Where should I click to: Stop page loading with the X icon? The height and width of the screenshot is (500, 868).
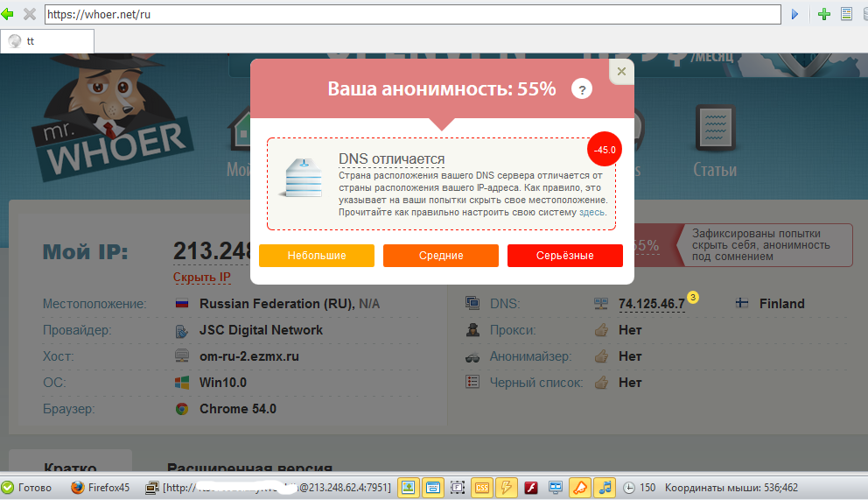coord(29,14)
